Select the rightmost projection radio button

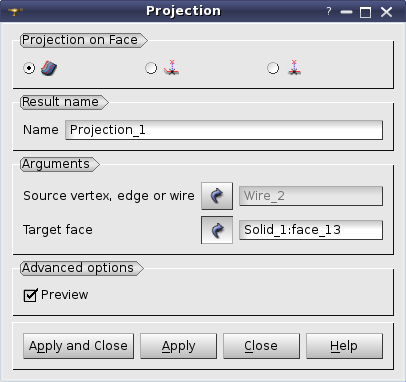point(273,68)
